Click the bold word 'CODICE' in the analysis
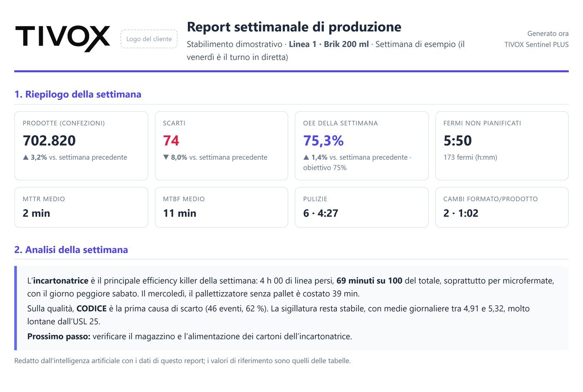 point(92,309)
